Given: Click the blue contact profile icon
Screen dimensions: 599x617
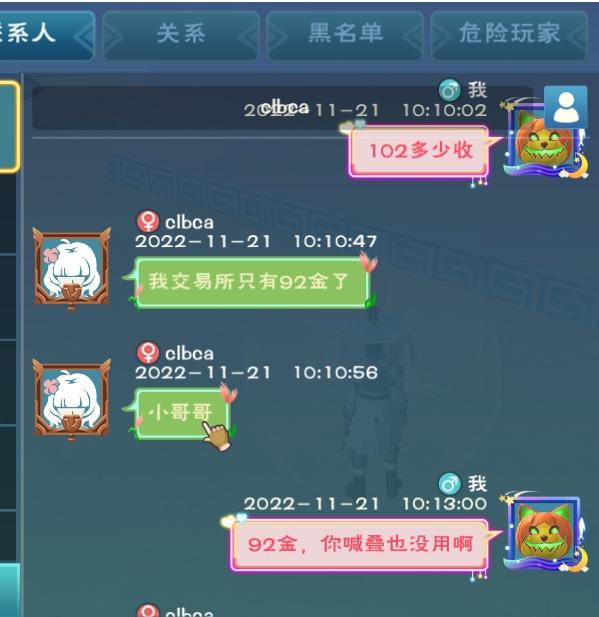Looking at the screenshot, I should pos(566,107).
